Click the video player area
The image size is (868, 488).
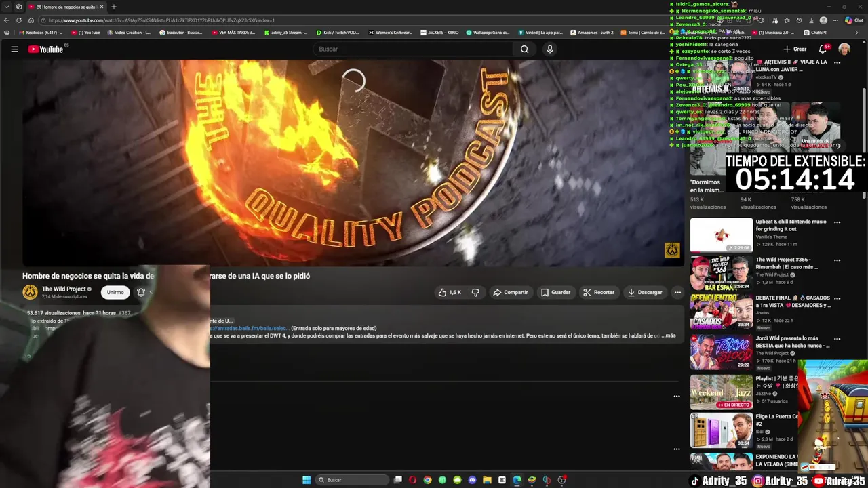[353, 163]
